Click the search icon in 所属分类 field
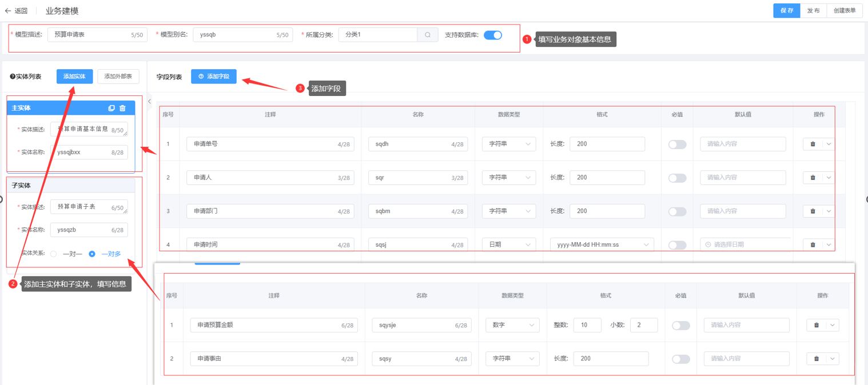The width and height of the screenshot is (868, 385). coord(428,35)
